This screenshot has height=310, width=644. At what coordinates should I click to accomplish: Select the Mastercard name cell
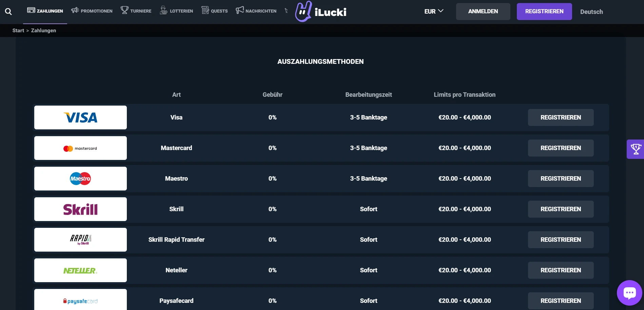(x=176, y=148)
